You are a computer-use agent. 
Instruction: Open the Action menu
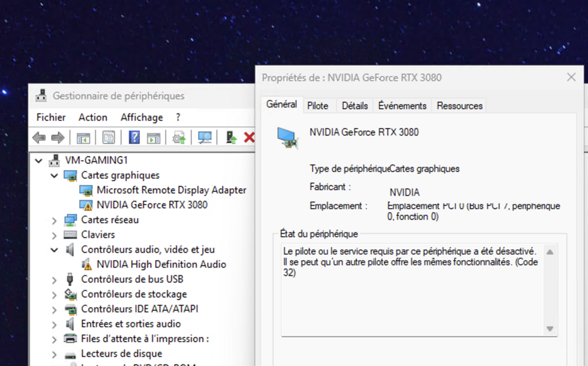[93, 118]
